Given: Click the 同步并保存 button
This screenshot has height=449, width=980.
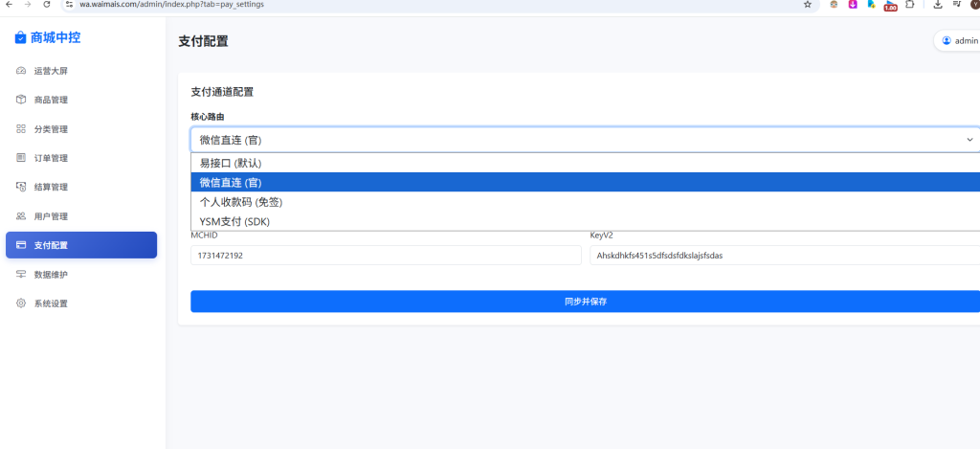Looking at the screenshot, I should click(585, 302).
